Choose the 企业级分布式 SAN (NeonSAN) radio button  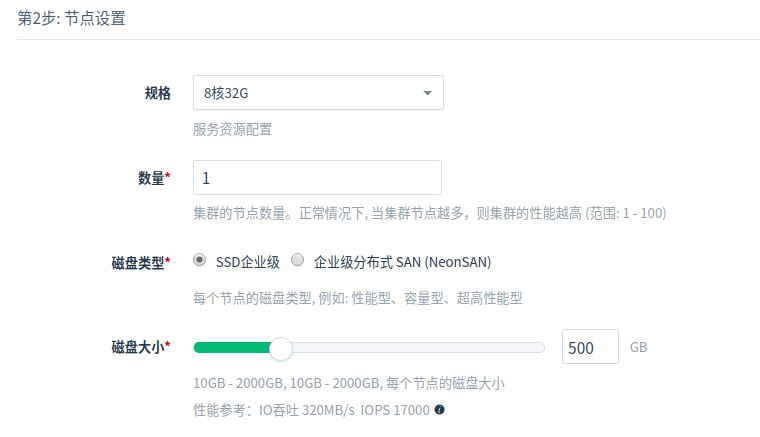298,261
